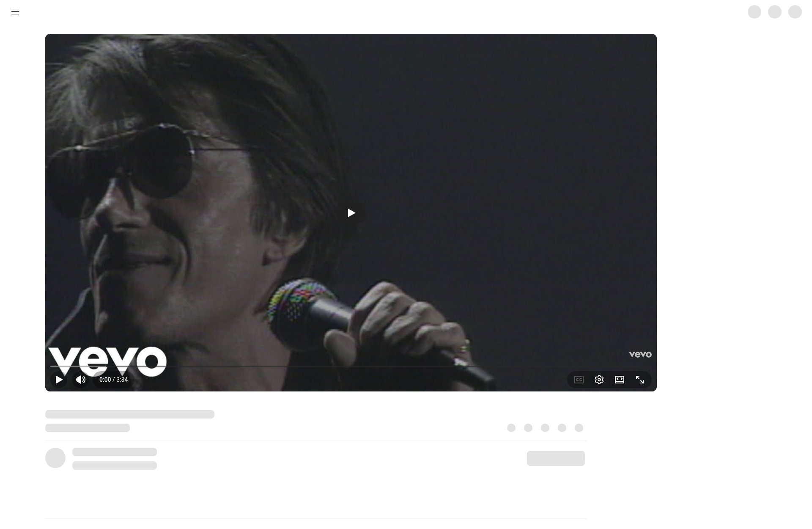Screen dimensions: 812x529
Task: Mute the video using the speaker icon
Action: tap(81, 380)
